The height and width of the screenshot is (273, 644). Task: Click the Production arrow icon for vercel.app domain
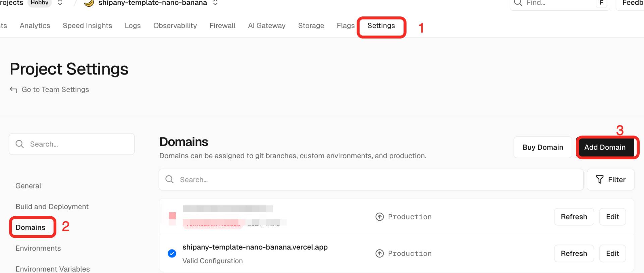point(379,254)
